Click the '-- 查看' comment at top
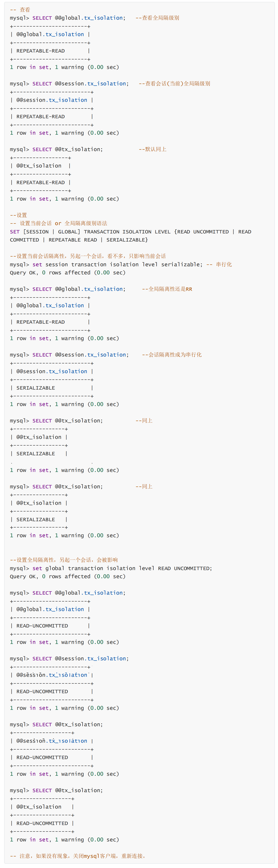 click(20, 10)
